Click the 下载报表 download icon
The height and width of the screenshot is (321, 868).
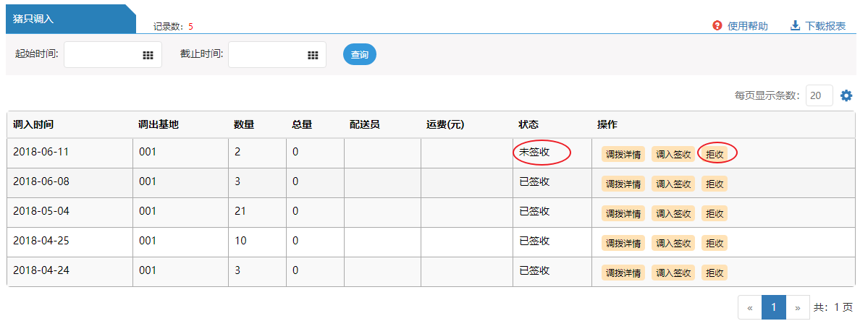(x=795, y=25)
